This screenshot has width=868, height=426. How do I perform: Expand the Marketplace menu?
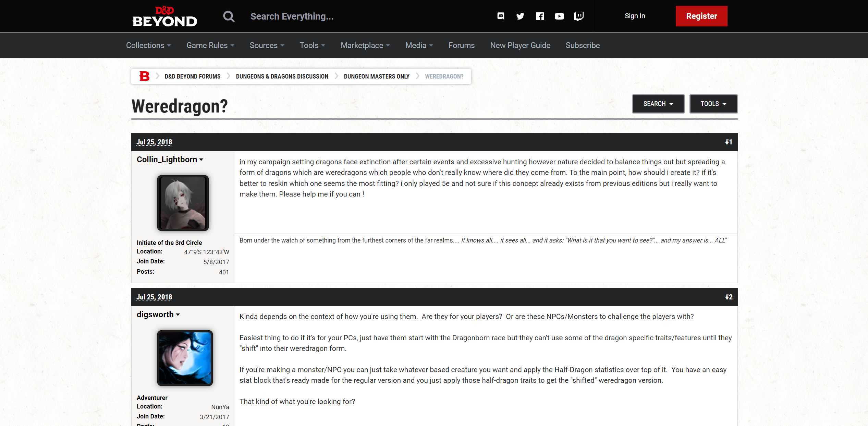(365, 45)
